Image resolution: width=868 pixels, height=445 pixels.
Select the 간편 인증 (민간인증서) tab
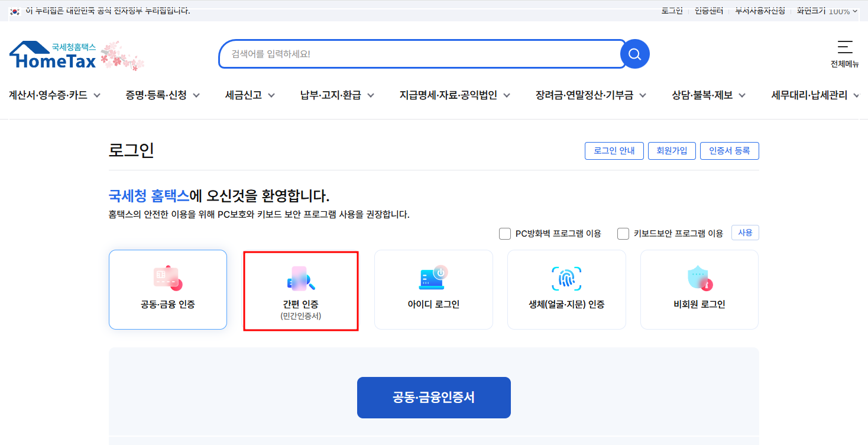(x=301, y=291)
